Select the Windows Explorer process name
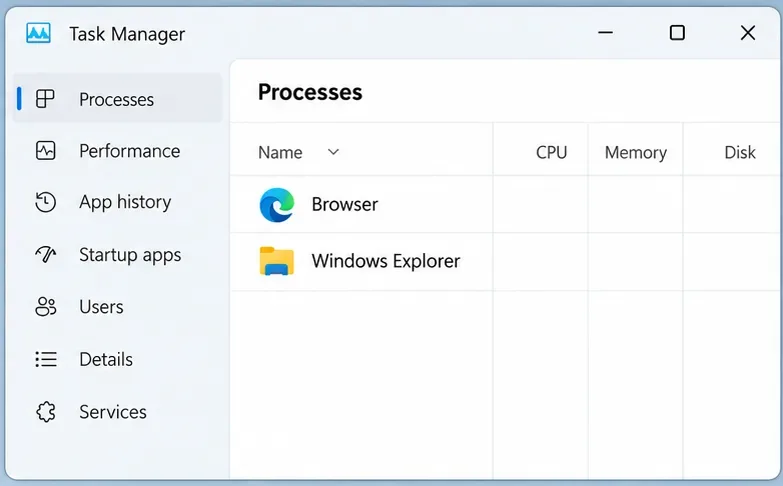783x486 pixels. coord(386,261)
